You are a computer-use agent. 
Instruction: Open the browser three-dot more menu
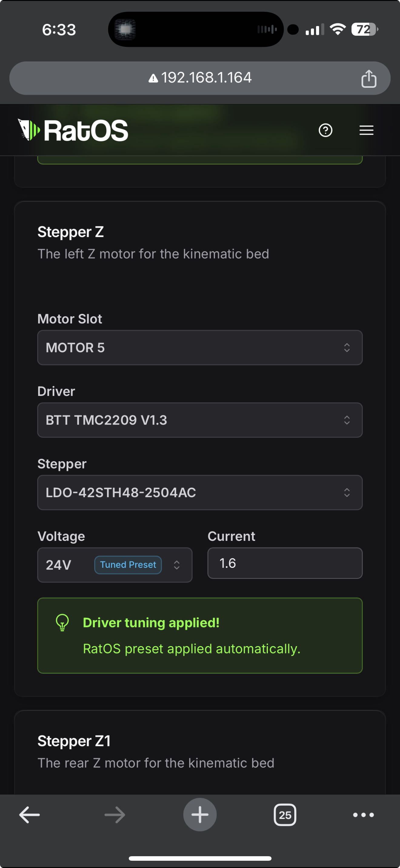tap(363, 815)
